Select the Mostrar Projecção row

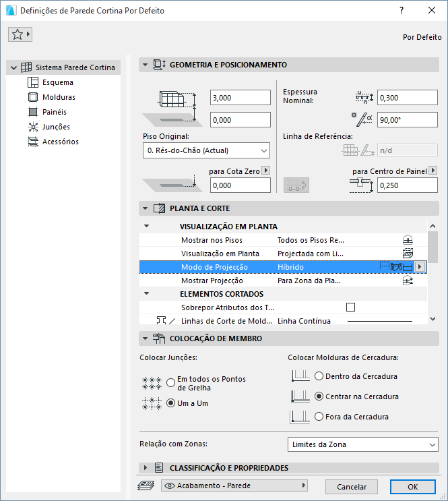pyautogui.click(x=283, y=281)
